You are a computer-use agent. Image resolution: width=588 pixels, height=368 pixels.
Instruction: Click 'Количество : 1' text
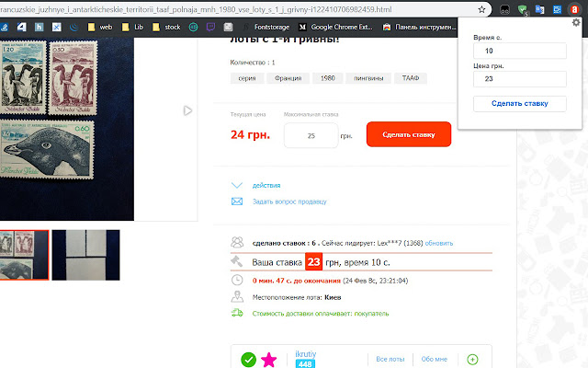[253, 63]
